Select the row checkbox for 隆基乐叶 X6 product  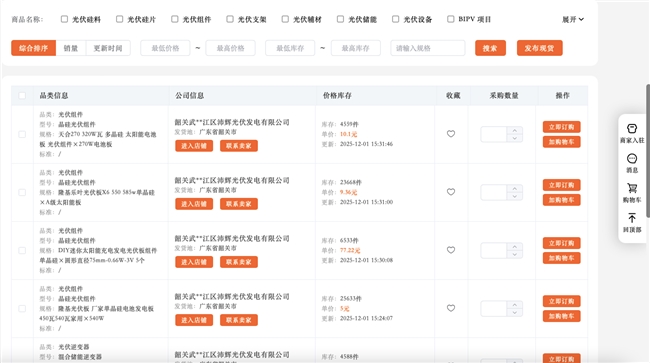[22, 192]
